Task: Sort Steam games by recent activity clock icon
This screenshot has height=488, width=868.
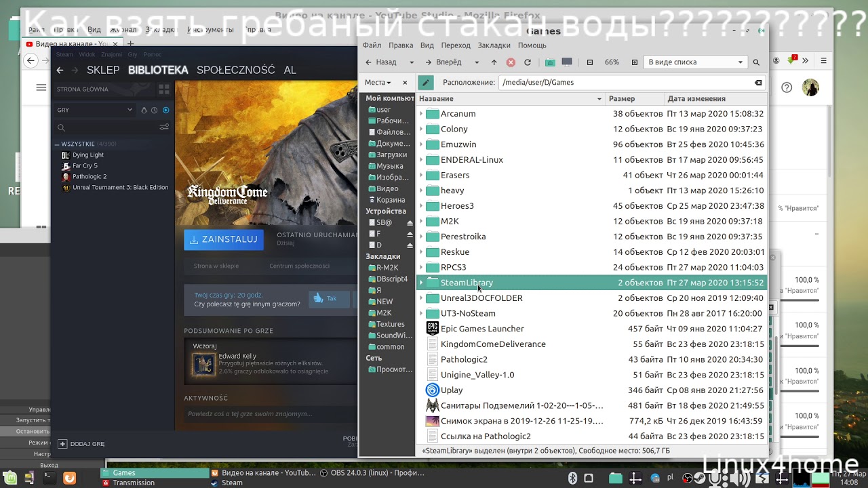Action: coord(155,110)
